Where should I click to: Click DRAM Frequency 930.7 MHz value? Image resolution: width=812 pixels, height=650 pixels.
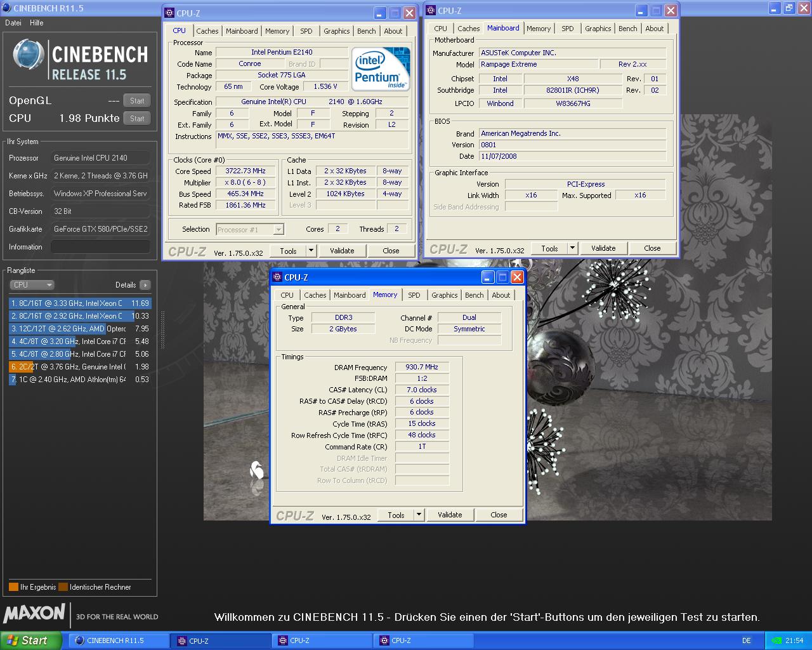pos(422,368)
